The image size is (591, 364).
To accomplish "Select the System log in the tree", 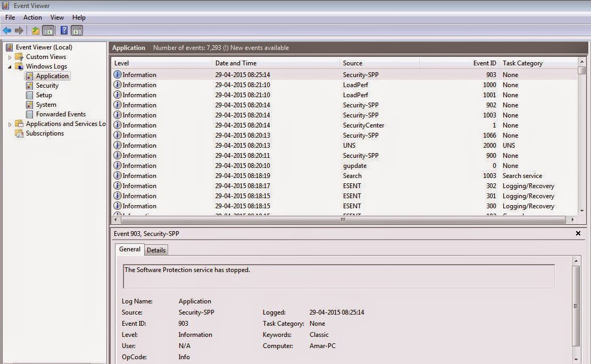I will (x=45, y=104).
